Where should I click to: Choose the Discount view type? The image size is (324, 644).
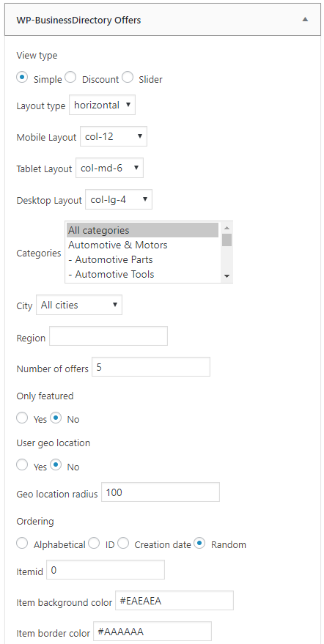click(70, 77)
